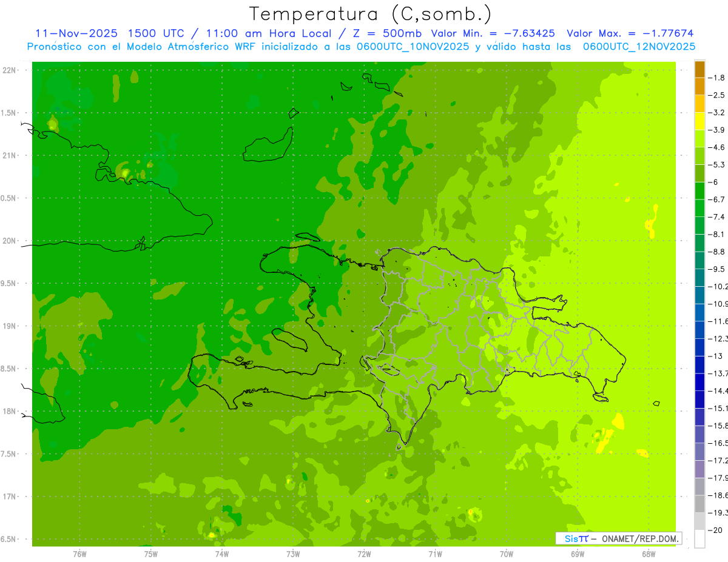Click the '22N' latitude label

(x=9, y=70)
